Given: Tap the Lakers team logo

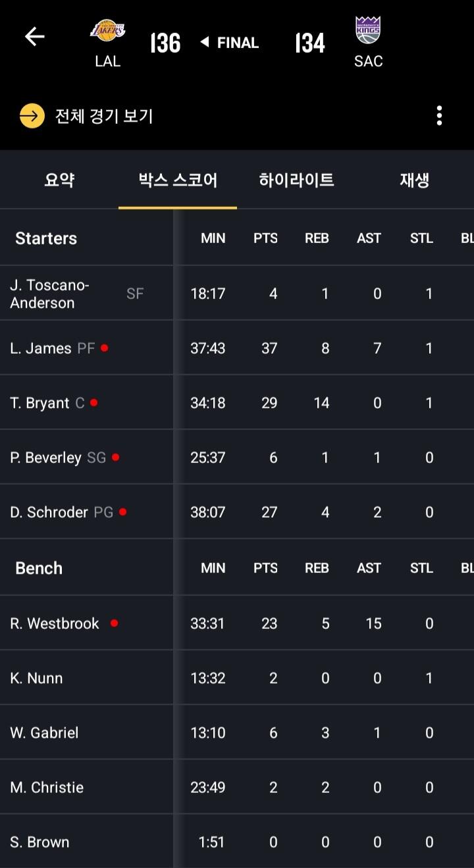Looking at the screenshot, I should click(x=107, y=30).
